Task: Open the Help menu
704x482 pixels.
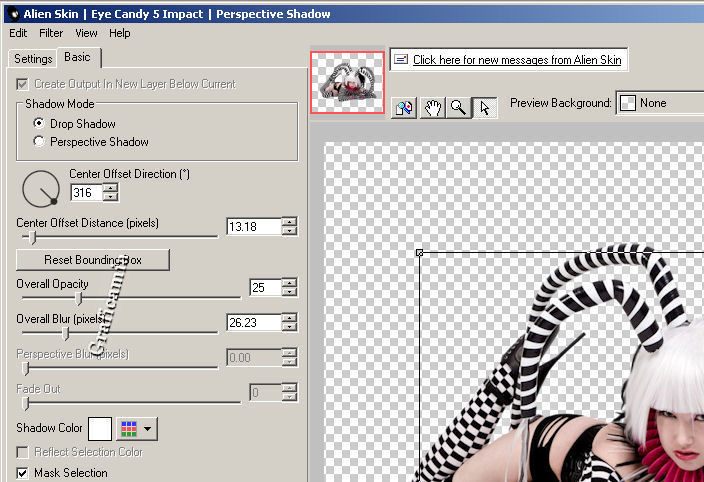Action: click(x=119, y=33)
